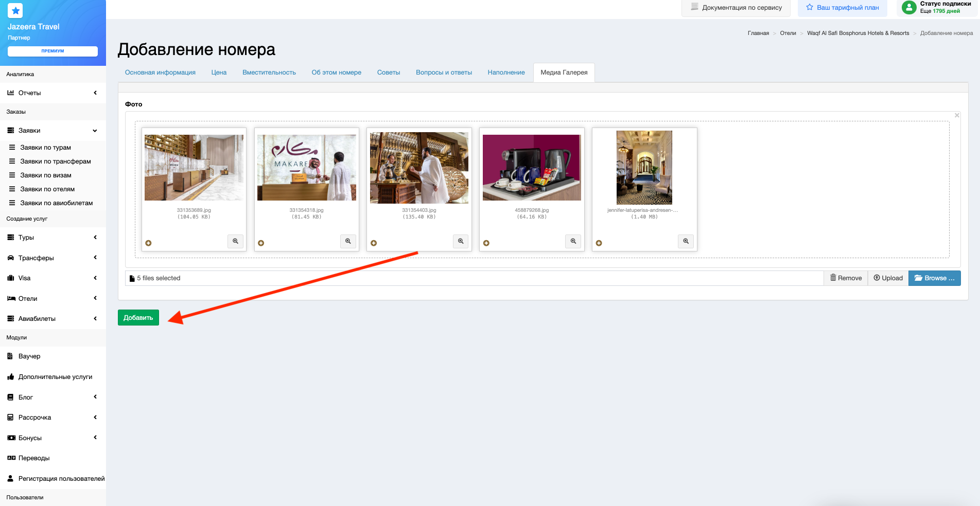Click the Jazeera Travel star logo
Image resolution: width=980 pixels, height=506 pixels.
[15, 10]
